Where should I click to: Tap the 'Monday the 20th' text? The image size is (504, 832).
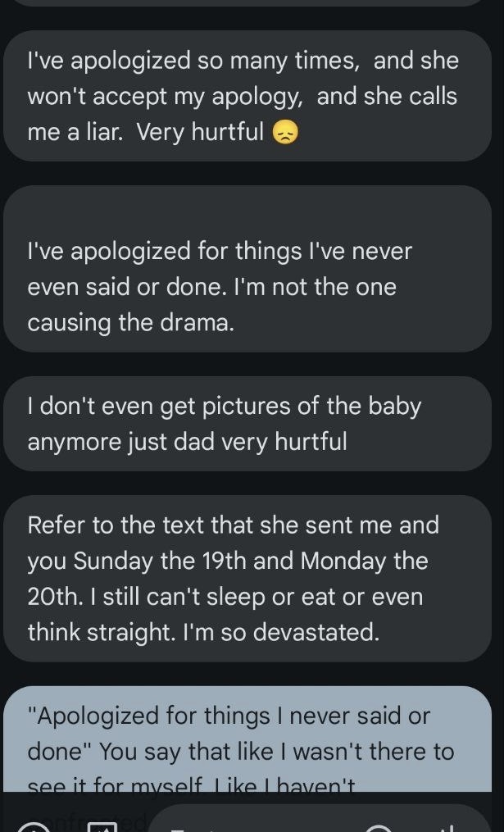228,579
